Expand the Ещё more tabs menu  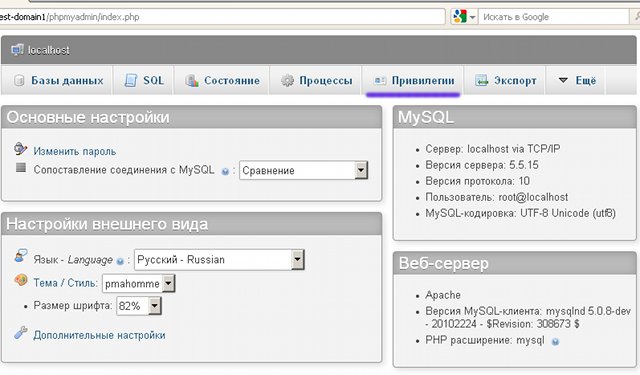[577, 80]
